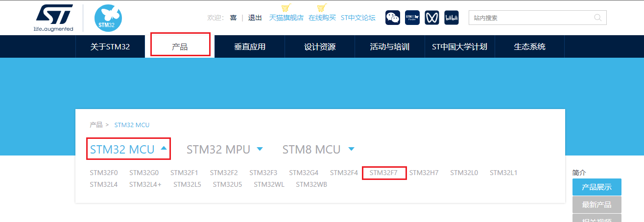Select the STM32F3 series
644x222 pixels.
(263, 173)
